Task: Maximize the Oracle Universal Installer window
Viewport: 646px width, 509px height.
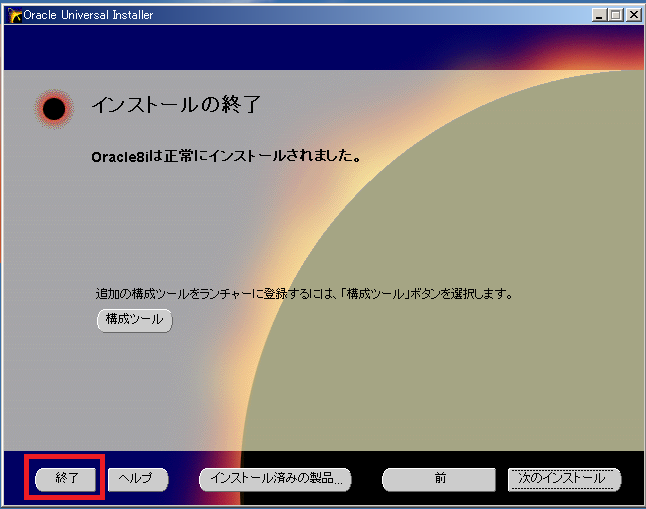Action: [616, 15]
